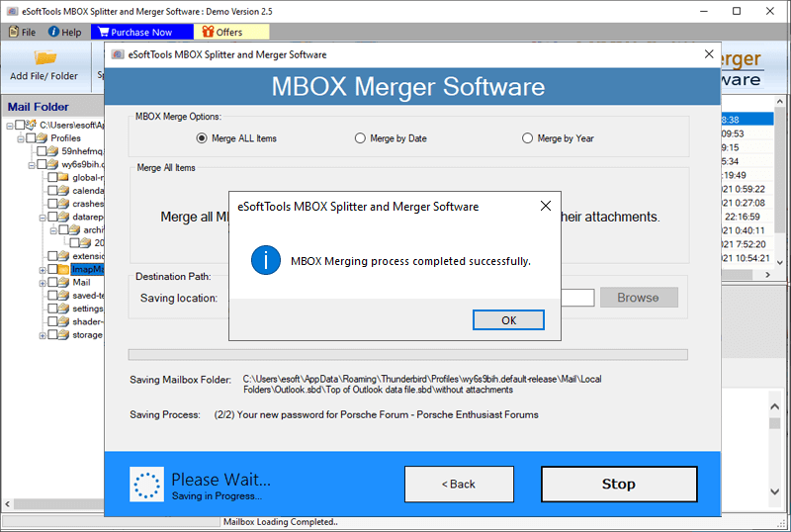Click the Add File/Folder folder icon

point(44,57)
